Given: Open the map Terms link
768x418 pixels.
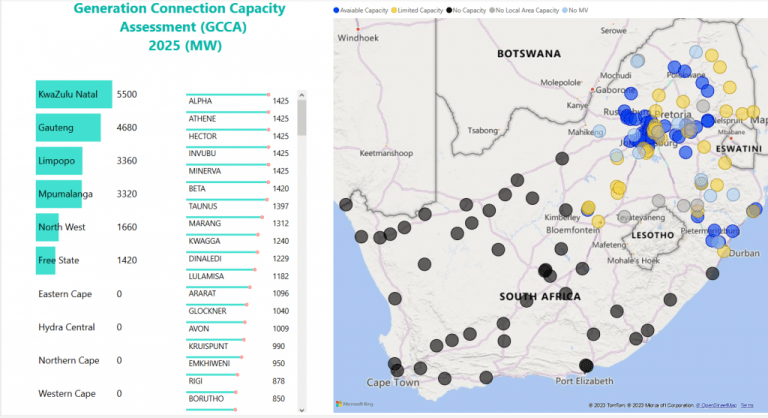Looking at the screenshot, I should point(747,404).
